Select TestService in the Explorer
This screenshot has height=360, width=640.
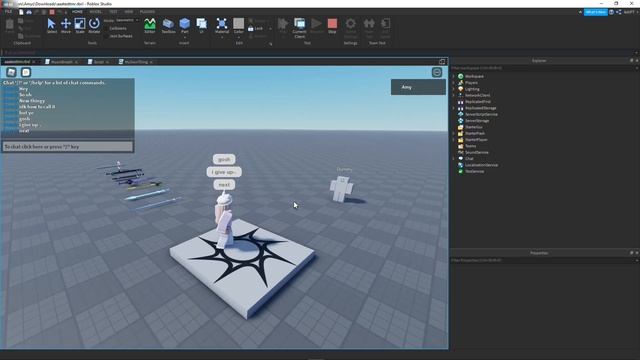474,171
